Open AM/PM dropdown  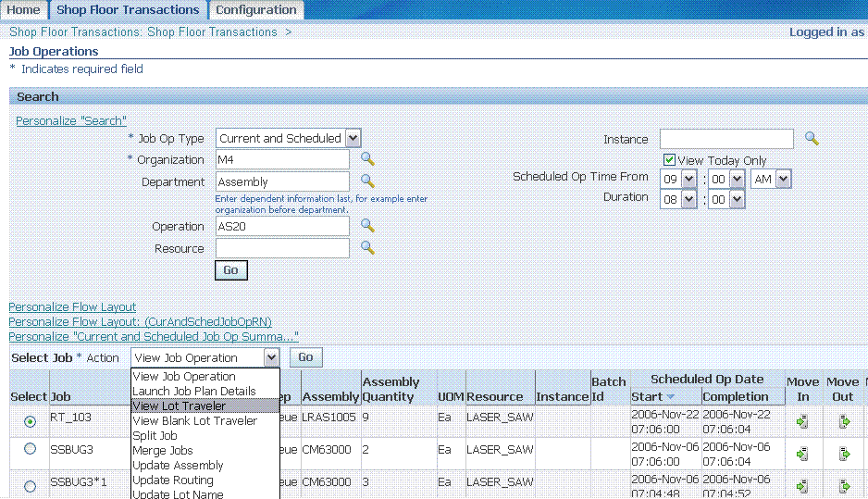pos(783,179)
